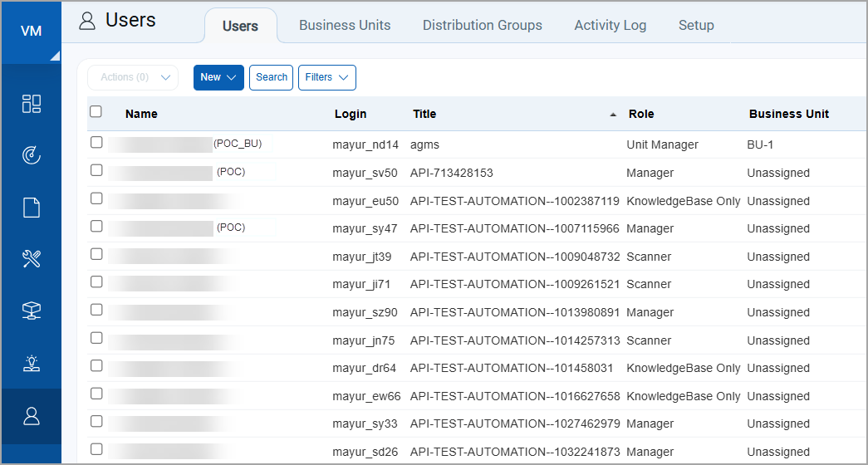Viewport: 868px width, 465px height.
Task: Open the Dashboard icon in sidebar
Action: (31, 104)
